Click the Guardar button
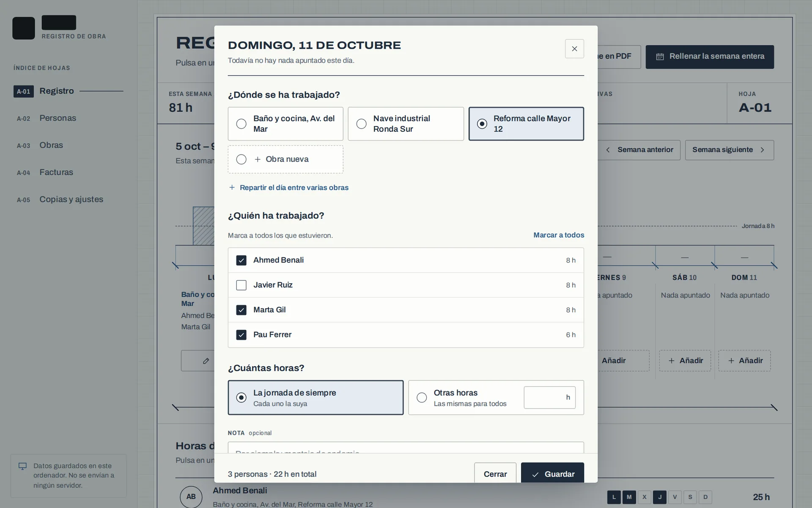 (552, 473)
